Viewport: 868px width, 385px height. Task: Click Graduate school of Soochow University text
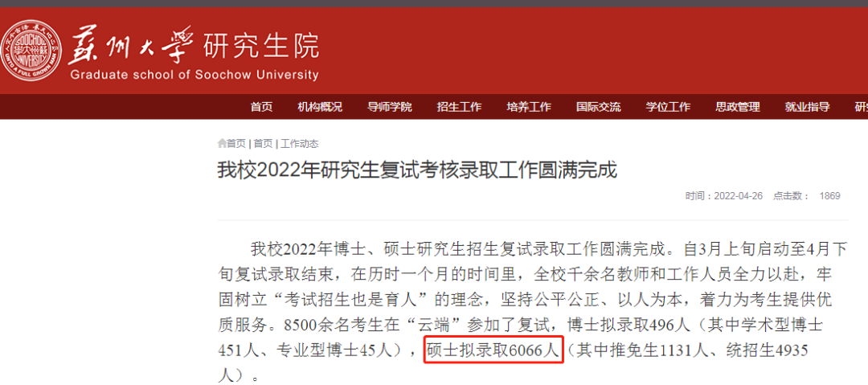[x=194, y=75]
